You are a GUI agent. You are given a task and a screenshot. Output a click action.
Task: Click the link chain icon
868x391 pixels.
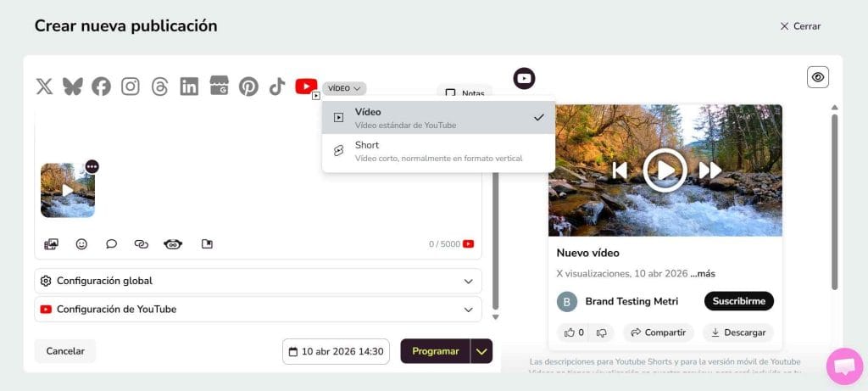point(142,243)
